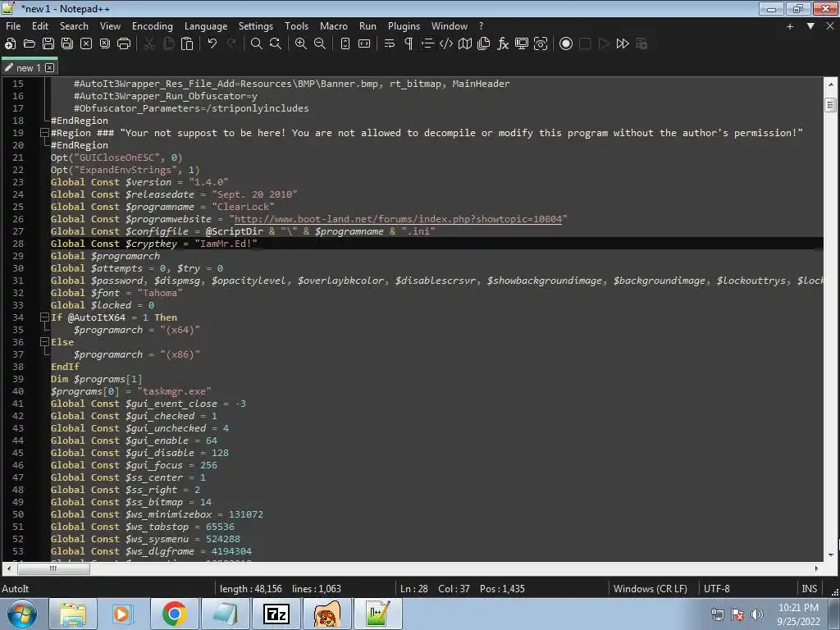The width and height of the screenshot is (840, 630).
Task: Open the Search menu
Action: click(x=74, y=25)
